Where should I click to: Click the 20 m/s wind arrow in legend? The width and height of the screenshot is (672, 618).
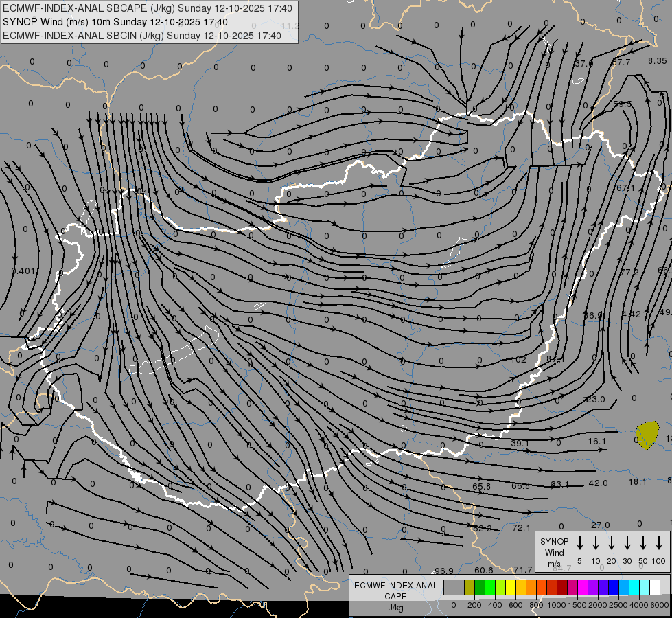point(611,543)
